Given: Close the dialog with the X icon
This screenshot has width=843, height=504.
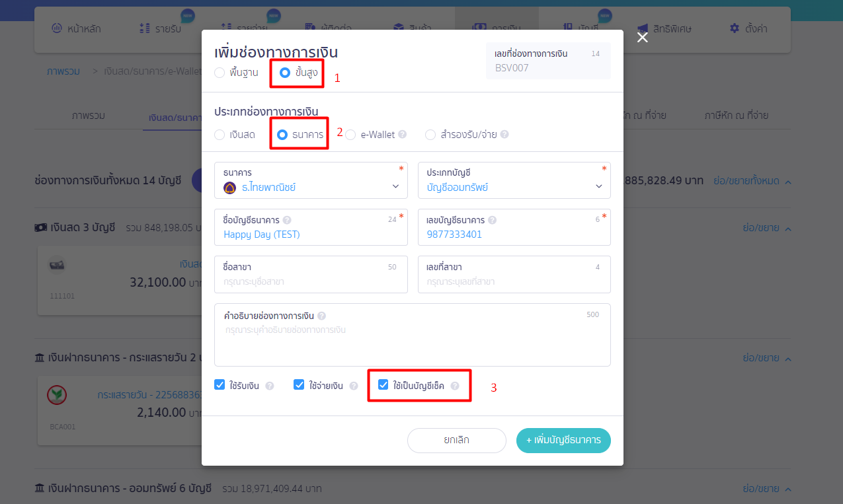Looking at the screenshot, I should tap(643, 38).
